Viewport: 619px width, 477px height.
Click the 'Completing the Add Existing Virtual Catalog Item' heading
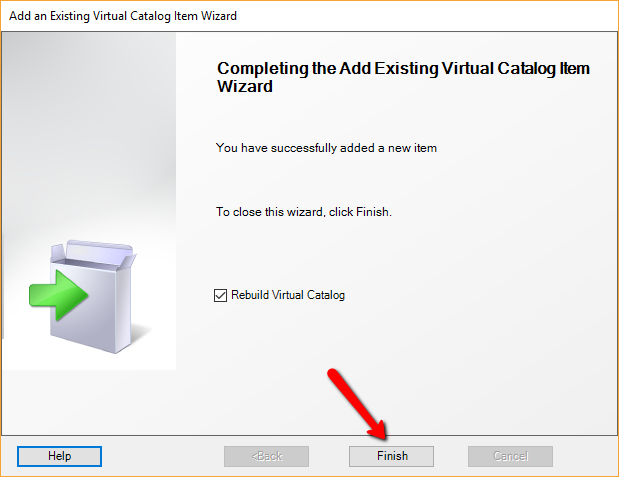point(403,68)
